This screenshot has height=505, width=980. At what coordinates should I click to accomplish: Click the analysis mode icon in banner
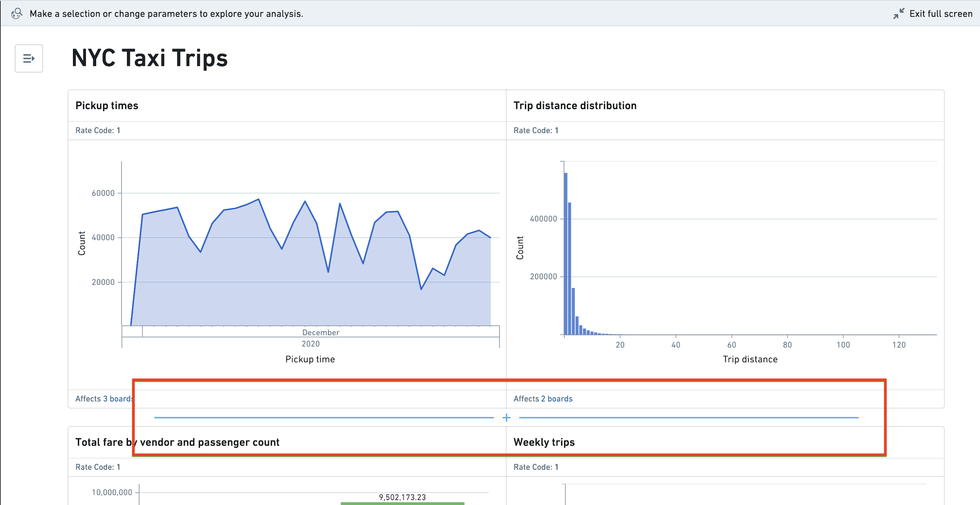pyautogui.click(x=17, y=14)
